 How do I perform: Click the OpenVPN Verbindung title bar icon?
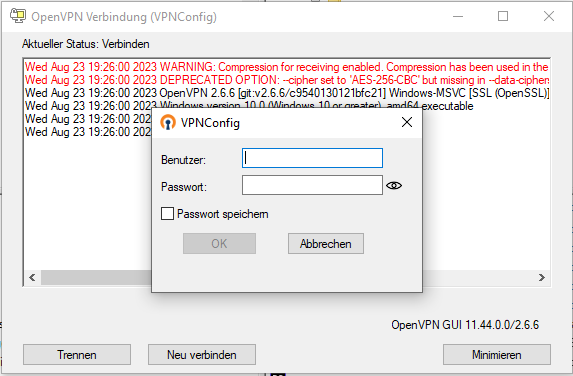pos(18,16)
